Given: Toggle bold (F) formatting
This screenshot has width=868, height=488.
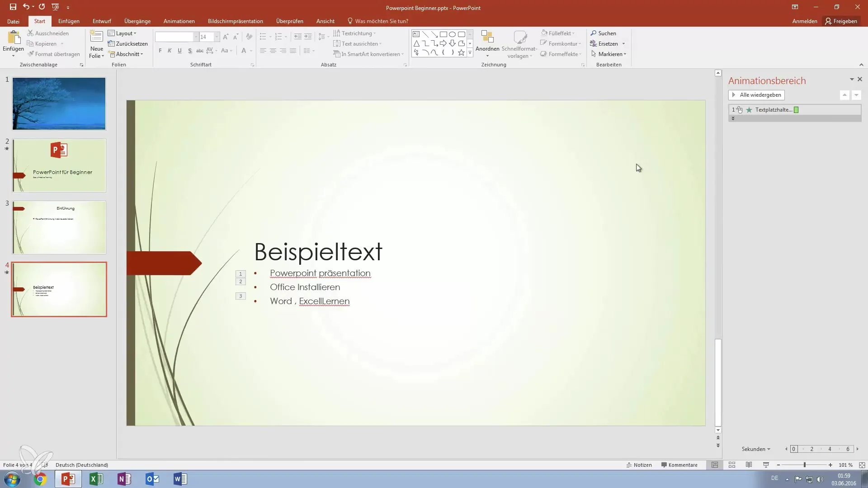Looking at the screenshot, I should point(160,51).
